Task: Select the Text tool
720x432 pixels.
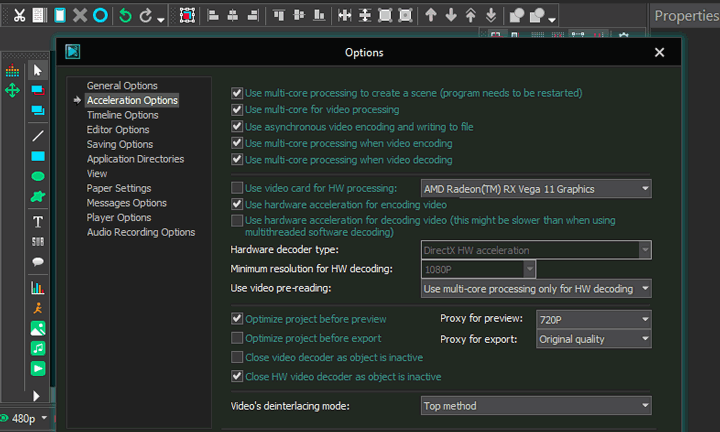Action: tap(38, 221)
